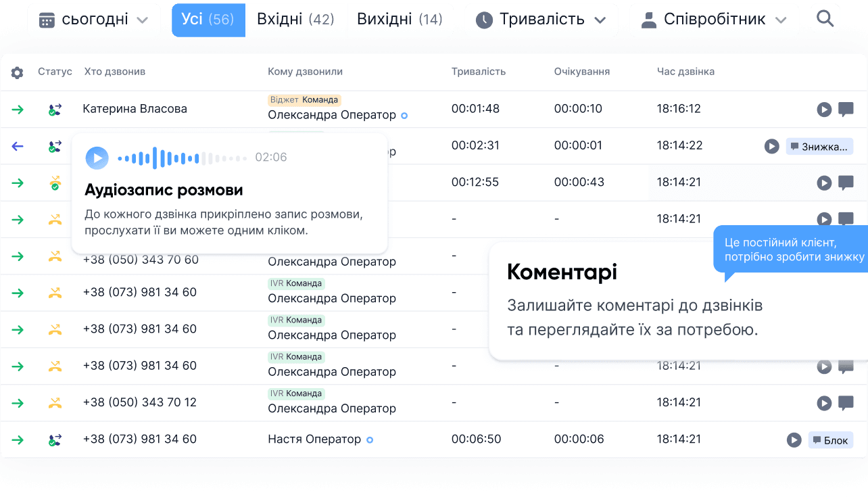Screen dimensions: 868x501
Task: Play audio in Аудіозапис розмови popup
Action: pyautogui.click(x=97, y=158)
